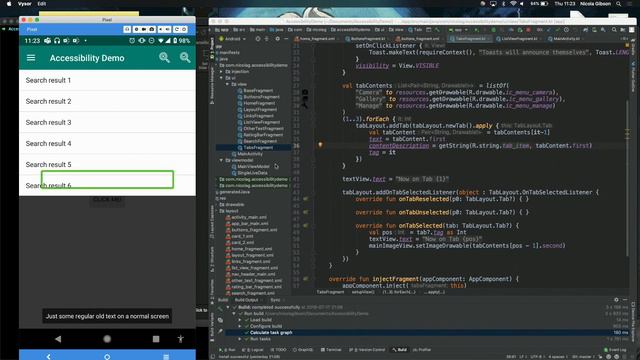Click the lightbulb intention icon in the gutter
The width and height of the screenshot is (640, 360).
(x=320, y=144)
